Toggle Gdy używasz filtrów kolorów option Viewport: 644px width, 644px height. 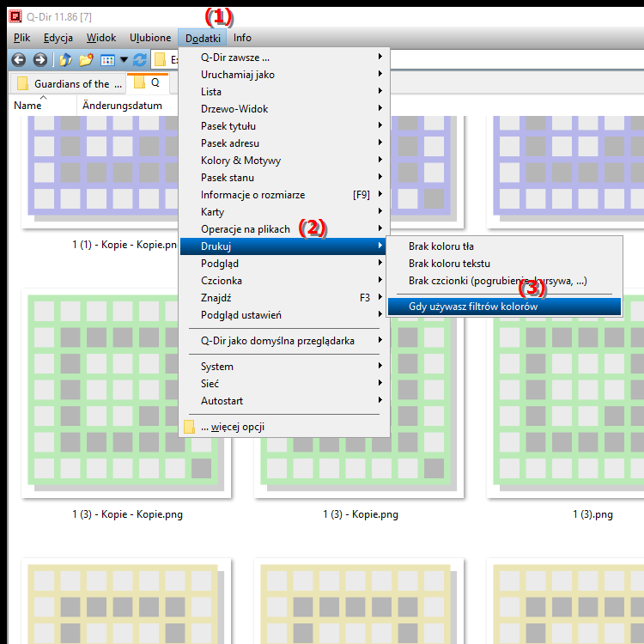[x=504, y=307]
